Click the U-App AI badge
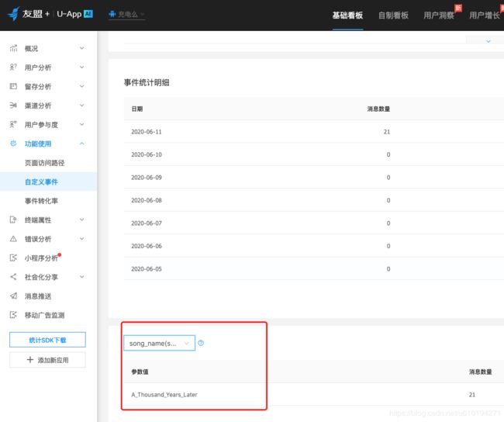The height and width of the screenshot is (422, 504). coord(88,14)
